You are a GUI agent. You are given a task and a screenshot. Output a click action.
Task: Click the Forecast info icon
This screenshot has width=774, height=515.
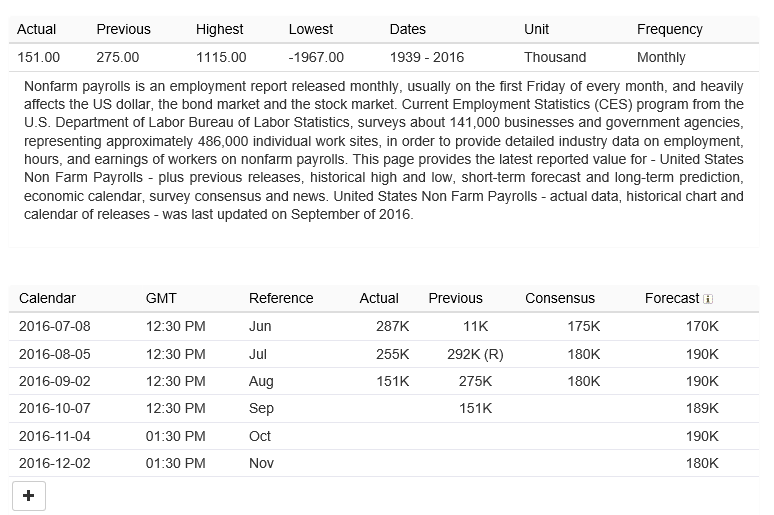point(708,299)
